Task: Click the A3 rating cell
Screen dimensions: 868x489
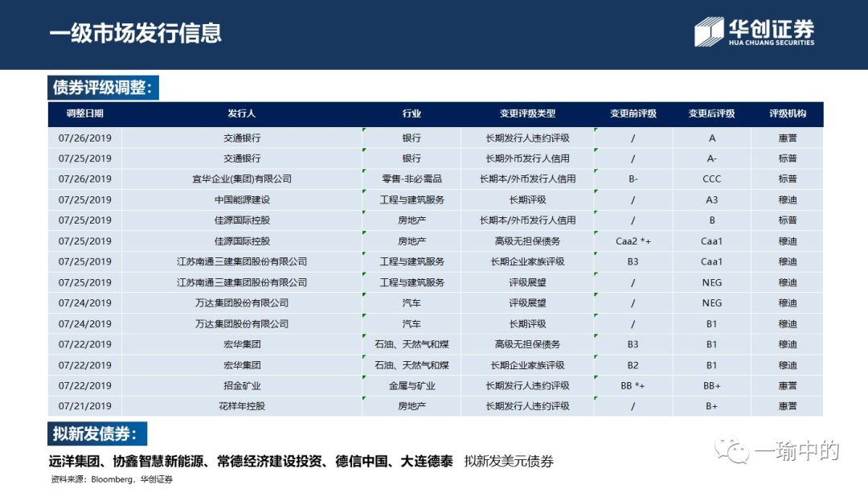Action: click(x=711, y=199)
